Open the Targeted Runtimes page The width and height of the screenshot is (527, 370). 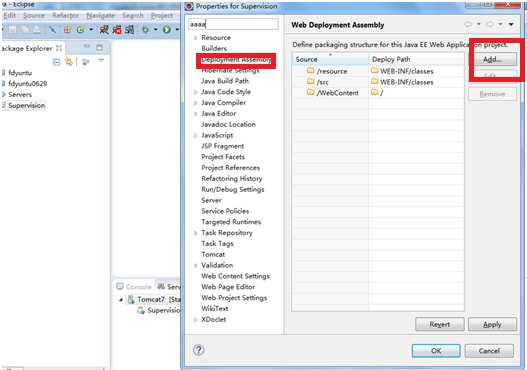(231, 222)
